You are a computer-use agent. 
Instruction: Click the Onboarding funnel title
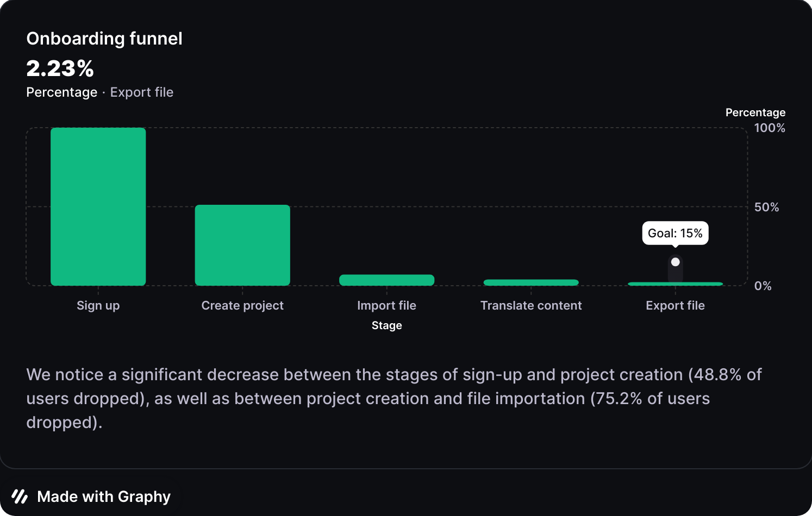click(104, 39)
